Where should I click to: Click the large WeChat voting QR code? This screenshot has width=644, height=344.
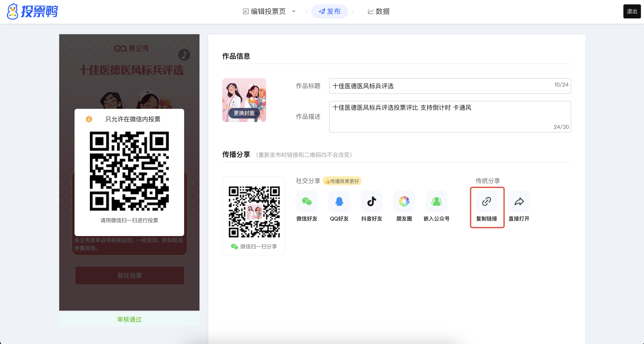tap(129, 171)
